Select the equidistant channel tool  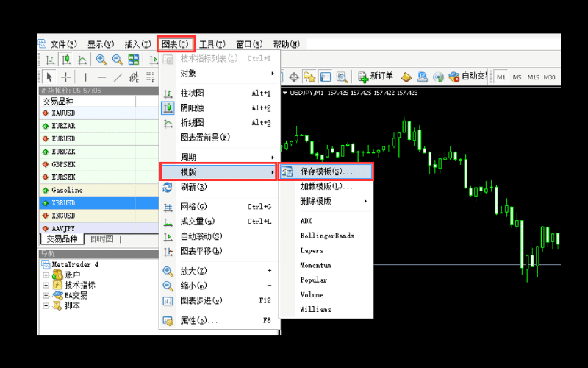point(134,77)
